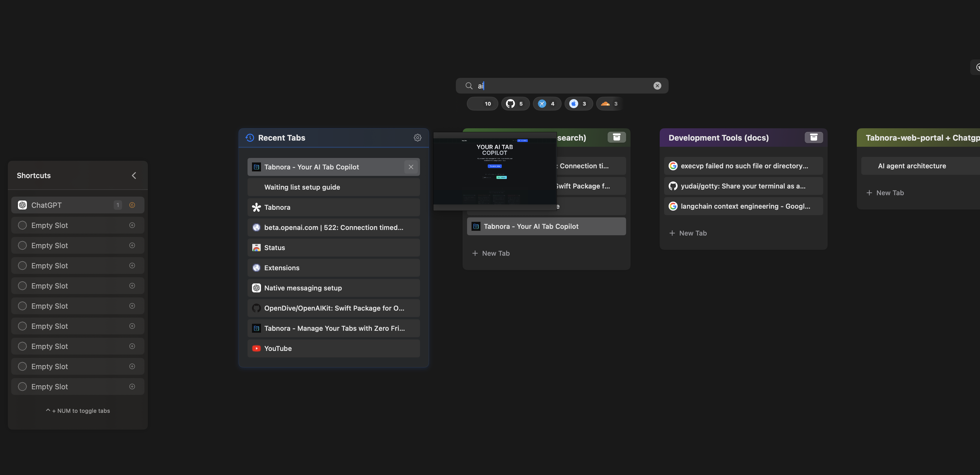This screenshot has height=475, width=980.
Task: Filter by the Apple icon chip showing 3
Action: tap(578, 104)
